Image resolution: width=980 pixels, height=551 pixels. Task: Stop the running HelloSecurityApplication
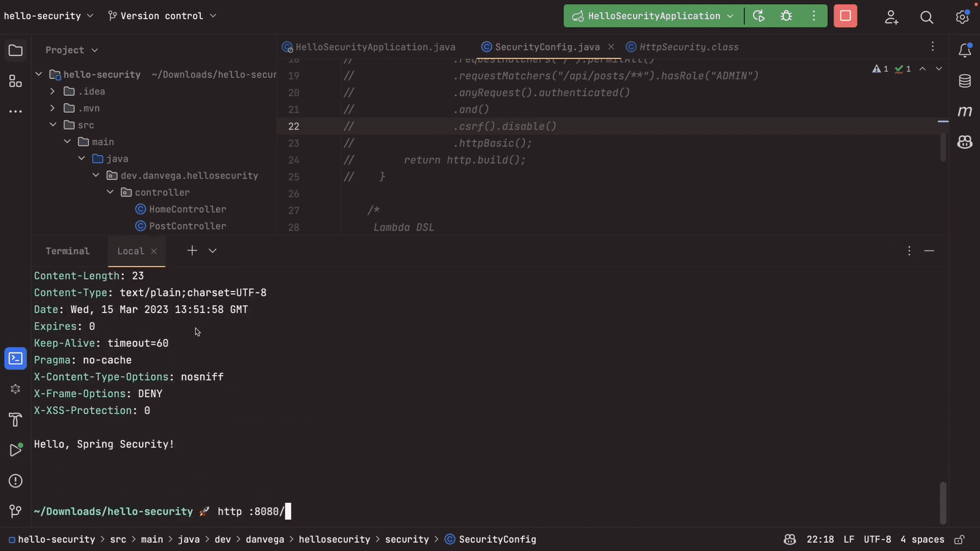click(x=845, y=16)
